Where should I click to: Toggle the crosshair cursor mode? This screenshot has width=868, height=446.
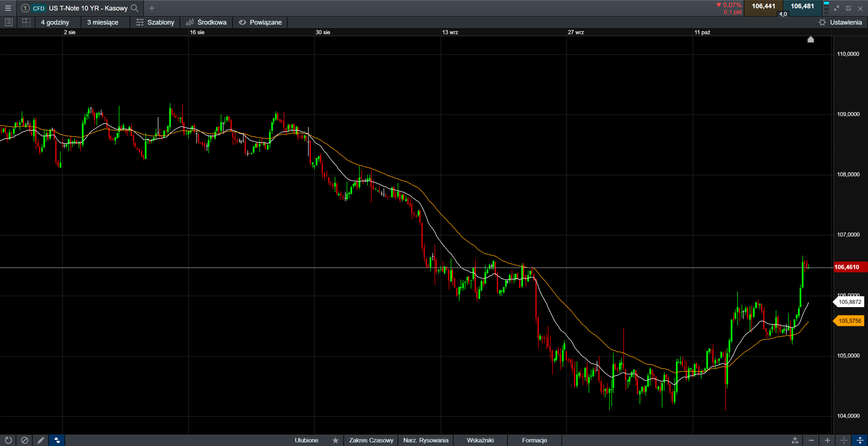(x=844, y=440)
